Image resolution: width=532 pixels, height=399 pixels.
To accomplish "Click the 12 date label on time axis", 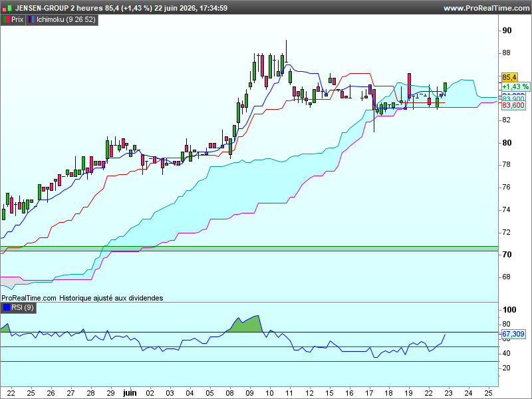I will pos(309,394).
